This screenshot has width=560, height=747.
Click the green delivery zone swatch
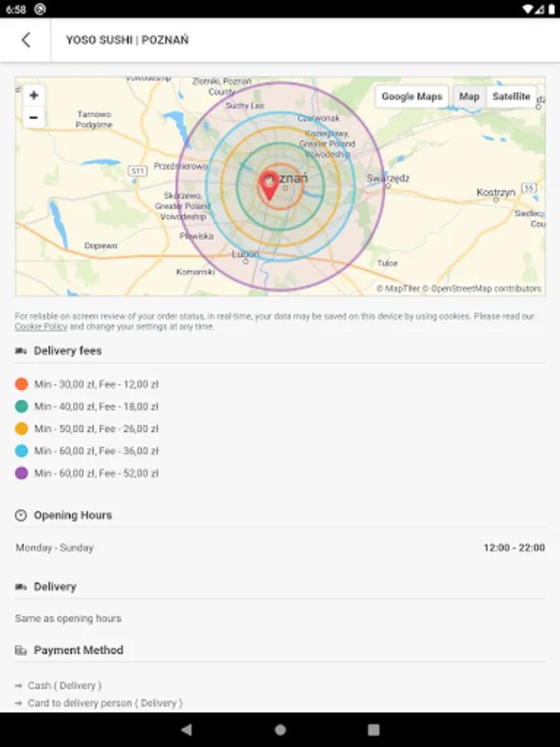22,407
